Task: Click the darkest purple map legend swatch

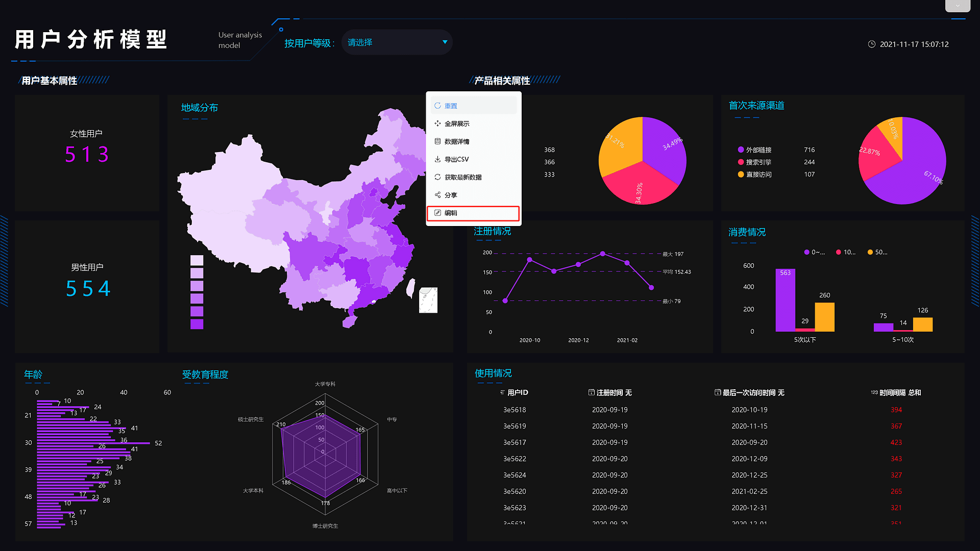Action: pos(197,324)
